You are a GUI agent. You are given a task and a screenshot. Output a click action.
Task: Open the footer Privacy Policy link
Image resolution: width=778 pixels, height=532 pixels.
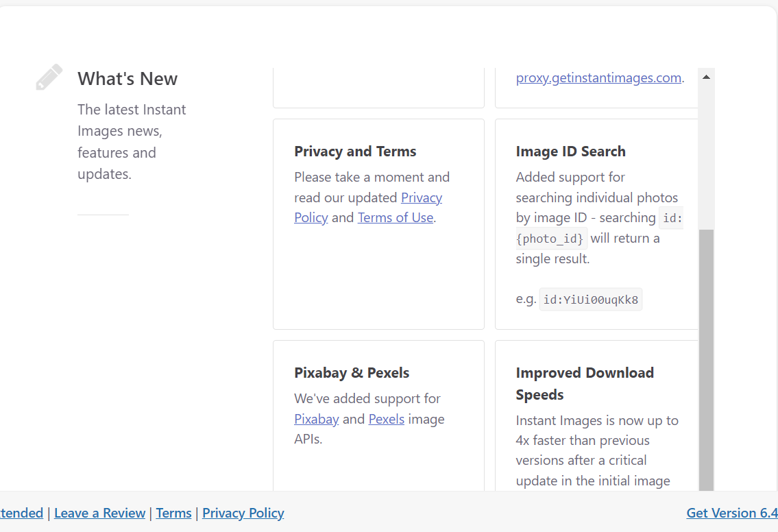(x=243, y=513)
